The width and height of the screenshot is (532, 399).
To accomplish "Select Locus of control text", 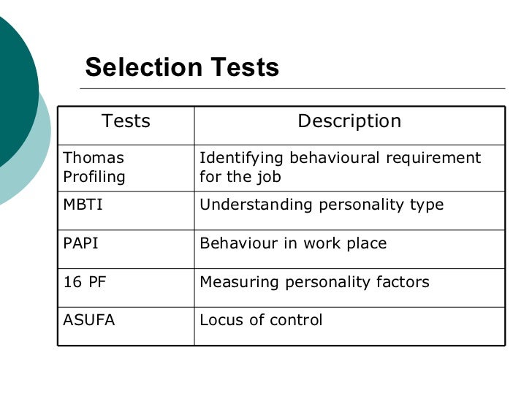I will [x=261, y=320].
